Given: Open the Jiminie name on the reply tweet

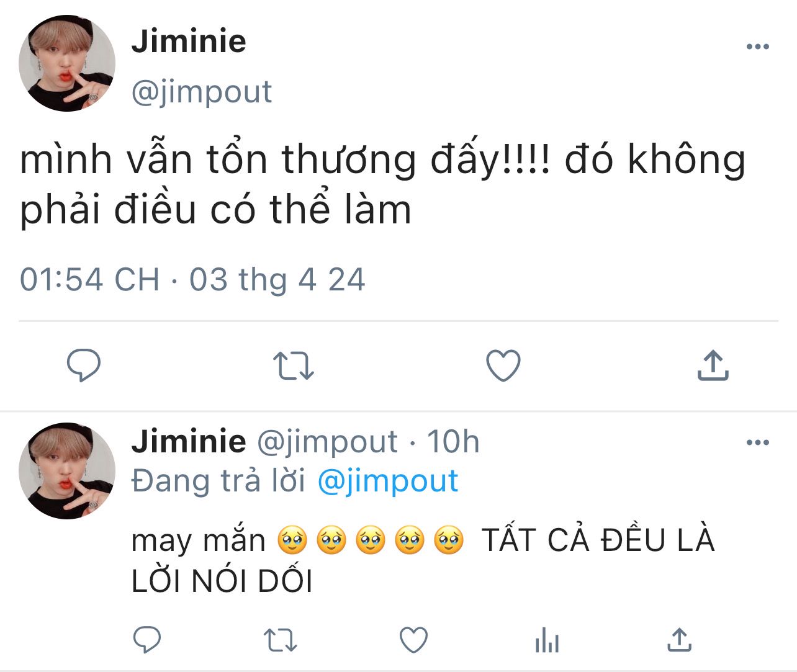Looking at the screenshot, I should pos(189,441).
